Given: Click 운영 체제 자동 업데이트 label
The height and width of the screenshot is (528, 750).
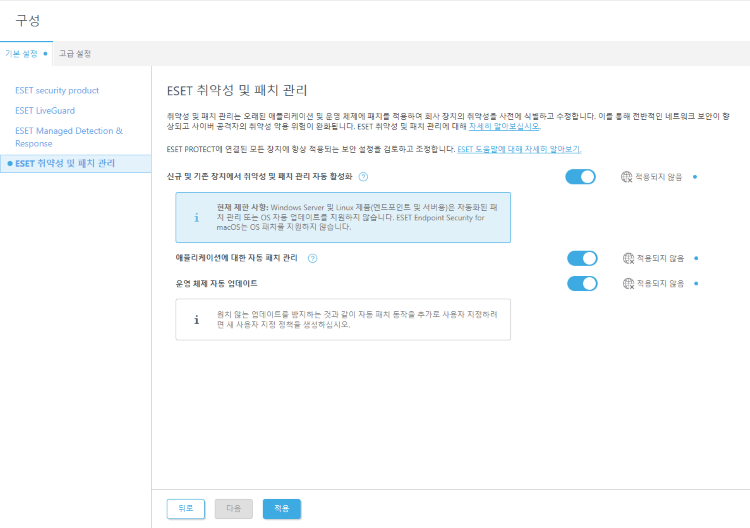Looking at the screenshot, I should click(x=217, y=284).
